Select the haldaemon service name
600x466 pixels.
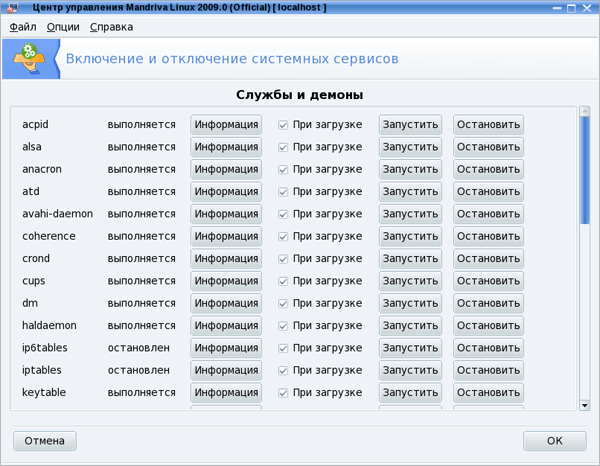click(x=49, y=326)
